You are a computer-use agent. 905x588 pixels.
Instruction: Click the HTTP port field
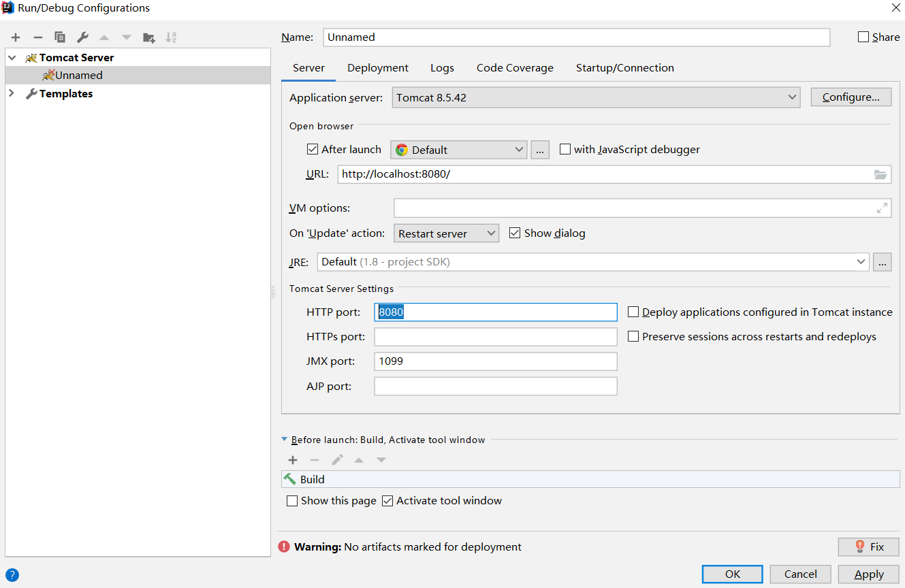496,312
